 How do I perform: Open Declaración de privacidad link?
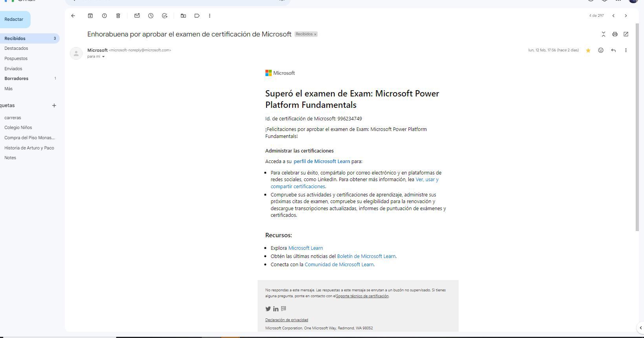click(x=287, y=320)
